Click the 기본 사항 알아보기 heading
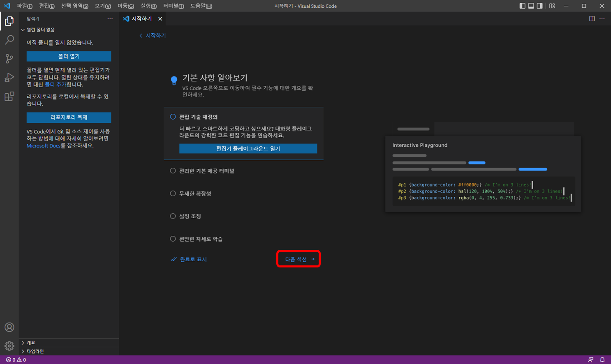611x364 pixels. [215, 78]
